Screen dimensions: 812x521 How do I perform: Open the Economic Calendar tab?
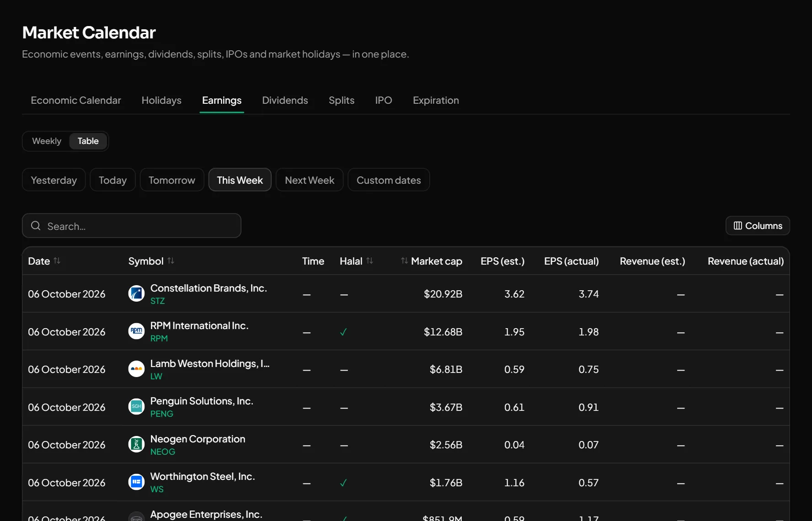point(76,100)
